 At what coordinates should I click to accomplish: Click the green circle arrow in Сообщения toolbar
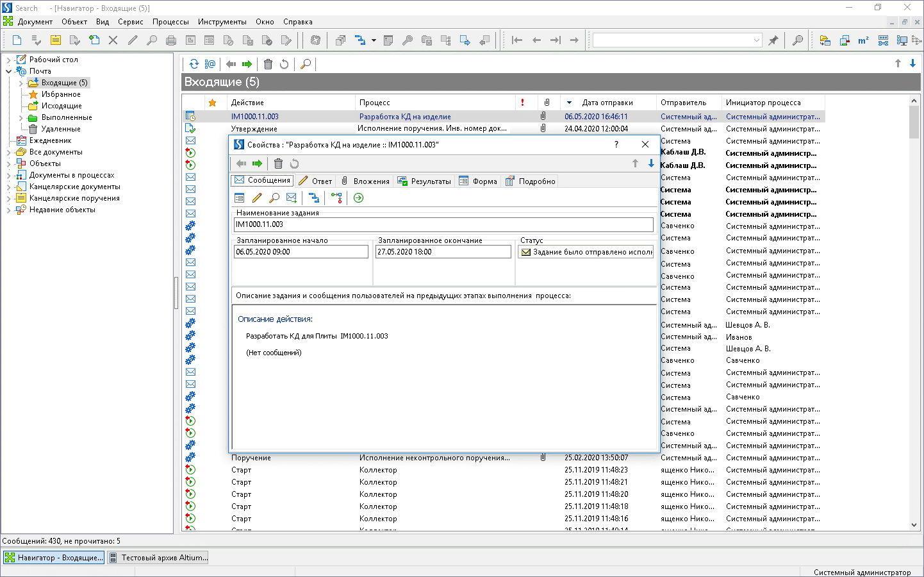pyautogui.click(x=358, y=198)
